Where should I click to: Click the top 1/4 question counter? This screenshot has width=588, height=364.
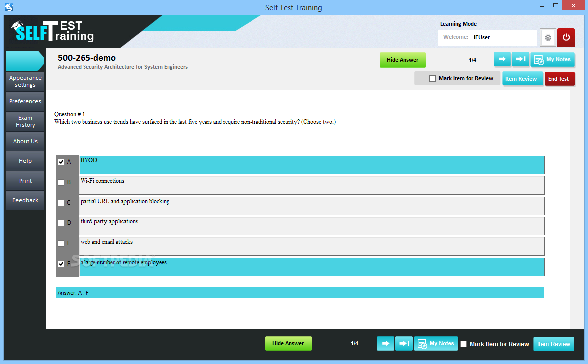472,60
